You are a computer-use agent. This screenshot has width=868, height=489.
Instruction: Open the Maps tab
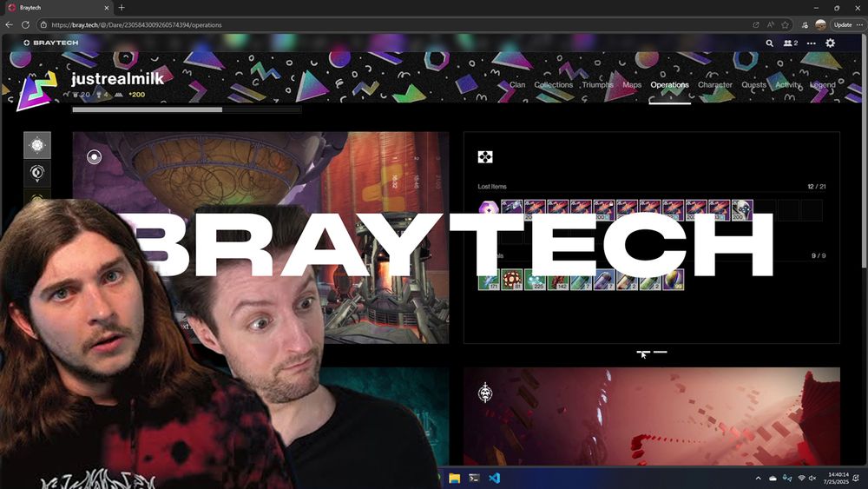[x=632, y=85]
